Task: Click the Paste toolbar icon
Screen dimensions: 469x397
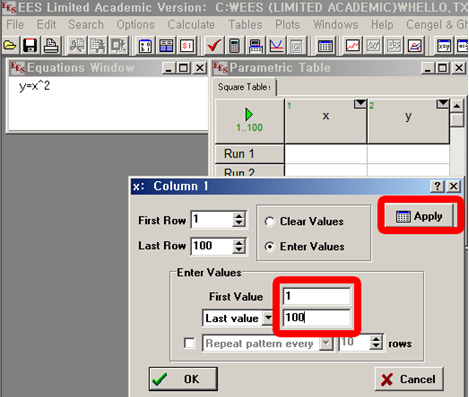Action: click(x=118, y=45)
